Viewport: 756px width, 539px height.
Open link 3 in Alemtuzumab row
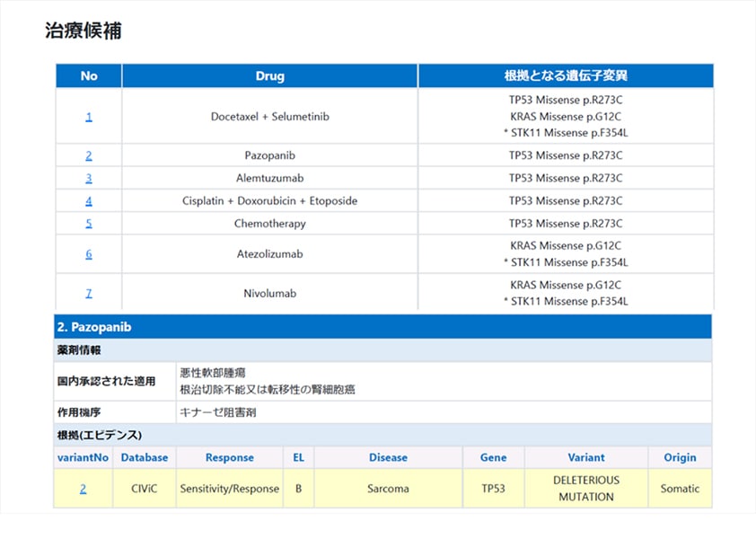pyautogui.click(x=89, y=178)
